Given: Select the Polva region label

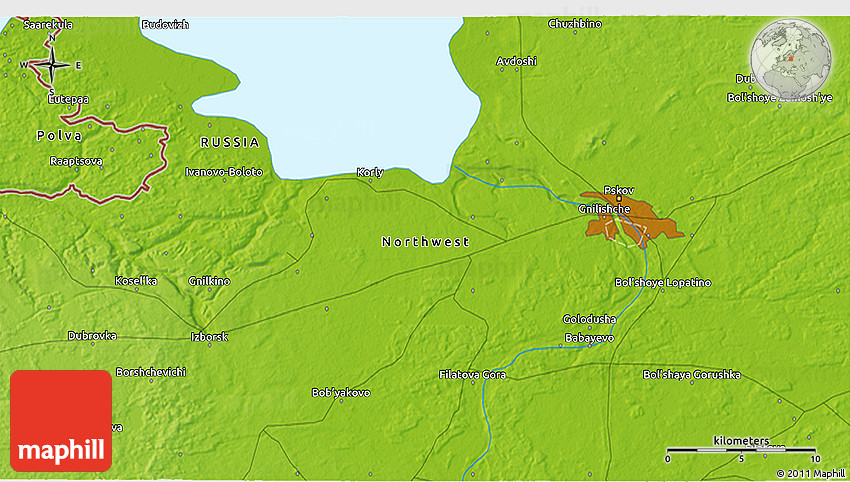Looking at the screenshot, I should (x=59, y=135).
